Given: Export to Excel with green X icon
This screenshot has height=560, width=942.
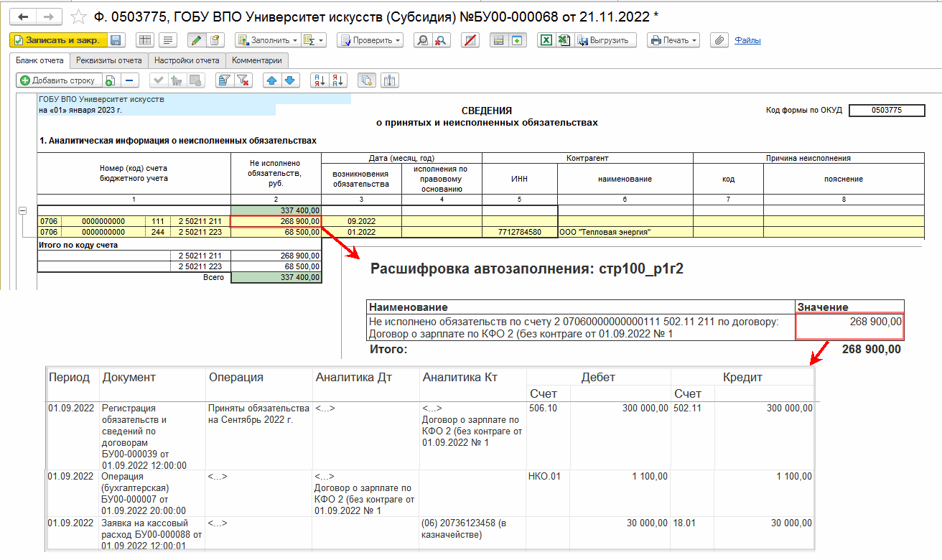Looking at the screenshot, I should (x=546, y=40).
